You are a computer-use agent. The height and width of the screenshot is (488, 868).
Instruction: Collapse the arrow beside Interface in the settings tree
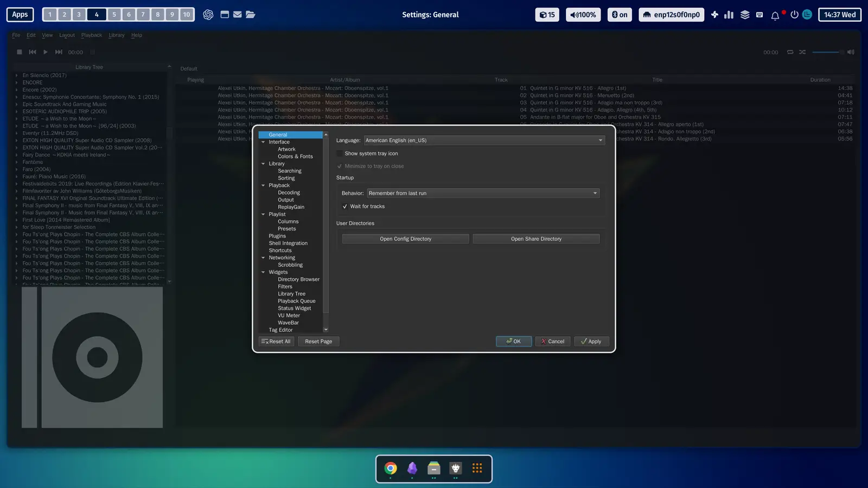click(263, 142)
